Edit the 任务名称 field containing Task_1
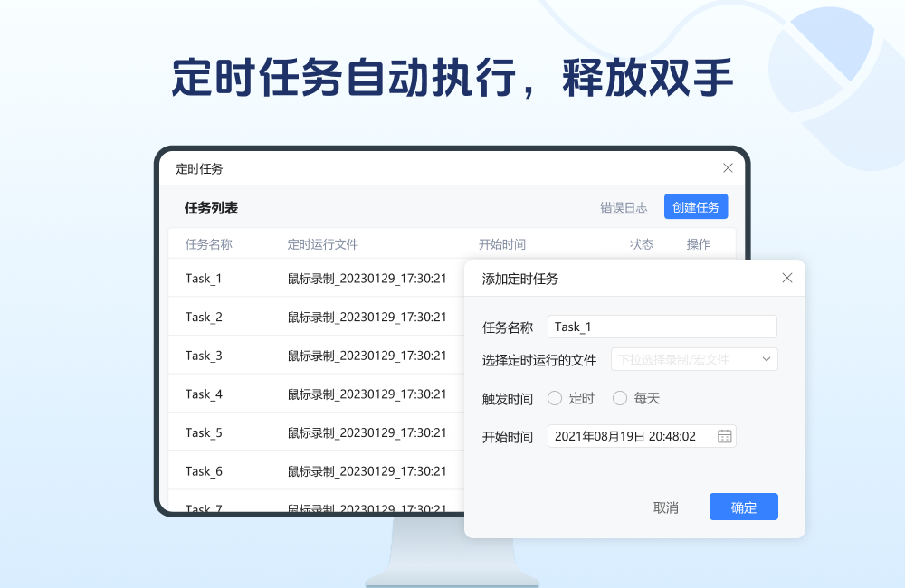The height and width of the screenshot is (588, 905). [x=662, y=327]
